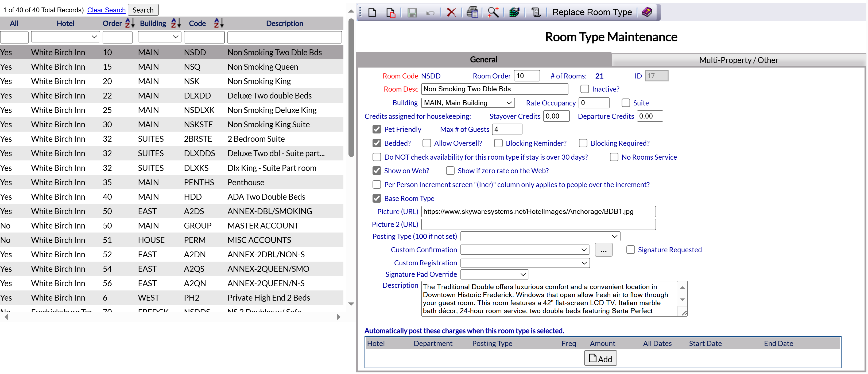Click the green grid export icon
This screenshot has height=374, width=868.
click(514, 13)
